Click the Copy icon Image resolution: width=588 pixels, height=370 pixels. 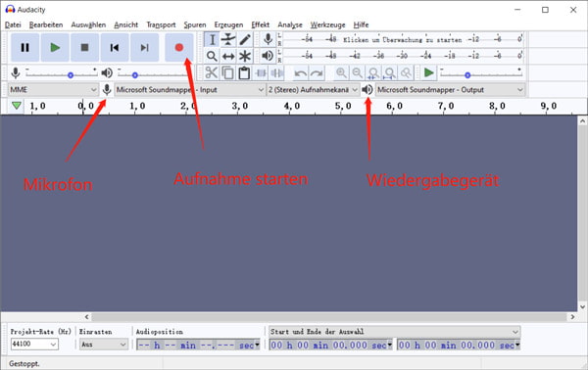227,72
